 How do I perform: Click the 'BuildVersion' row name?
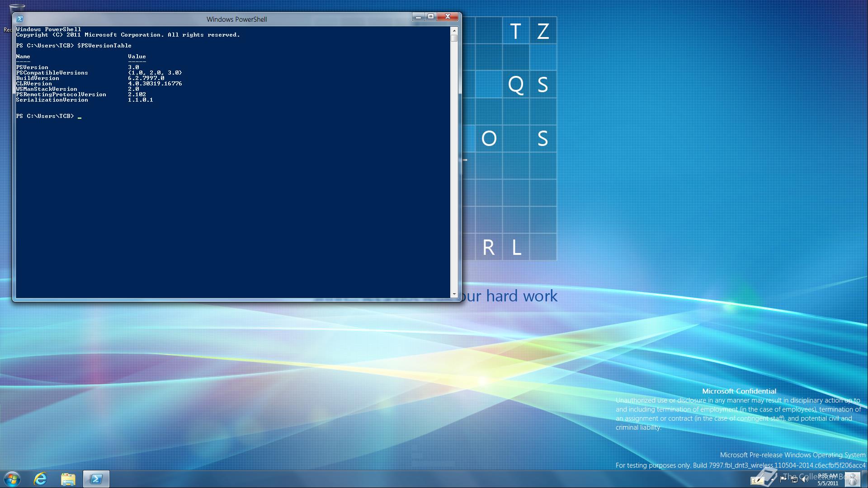click(38, 78)
